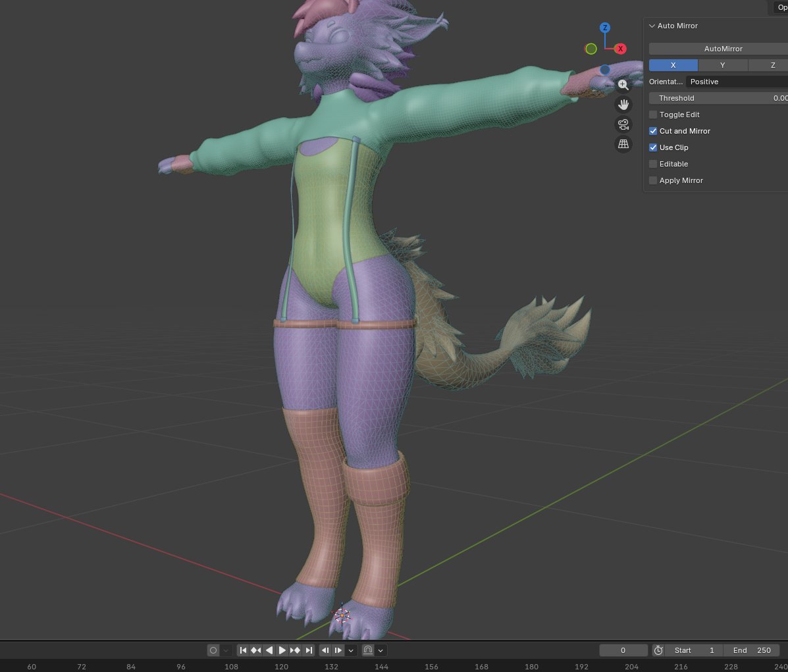Collapse the Auto Mirror panel
The height and width of the screenshot is (672, 788).
[x=652, y=26]
